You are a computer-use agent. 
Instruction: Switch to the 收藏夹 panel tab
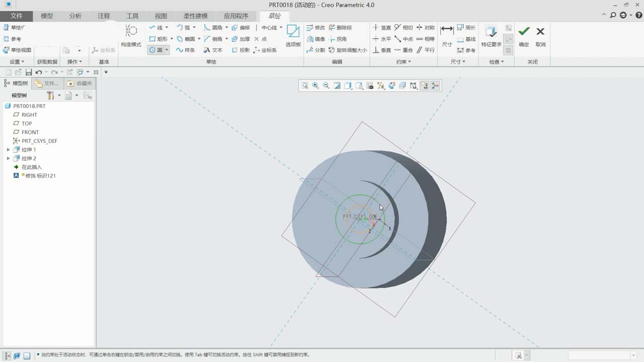coord(80,83)
